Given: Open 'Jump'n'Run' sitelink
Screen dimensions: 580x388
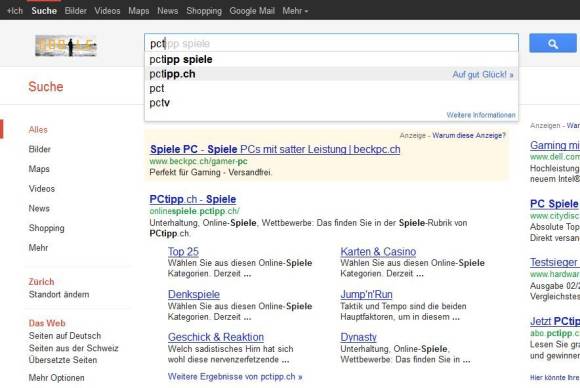Looking at the screenshot, I should pos(366,294).
